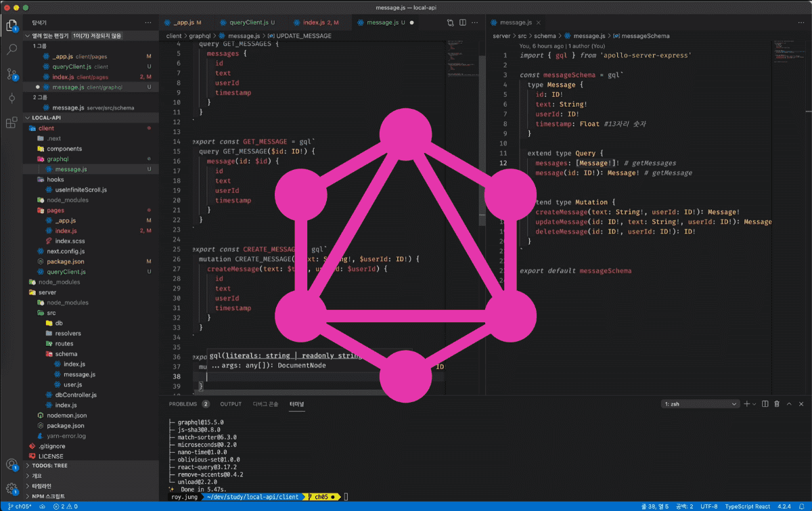Viewport: 812px width, 511px height.
Task: Open the Manage gear icon
Action: click(12, 489)
